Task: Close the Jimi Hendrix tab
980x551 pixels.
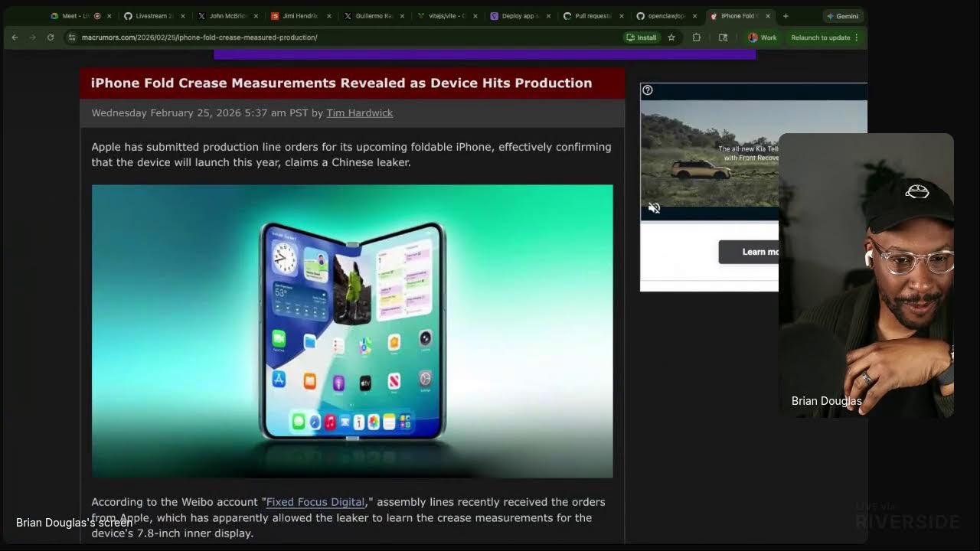Action: click(329, 16)
